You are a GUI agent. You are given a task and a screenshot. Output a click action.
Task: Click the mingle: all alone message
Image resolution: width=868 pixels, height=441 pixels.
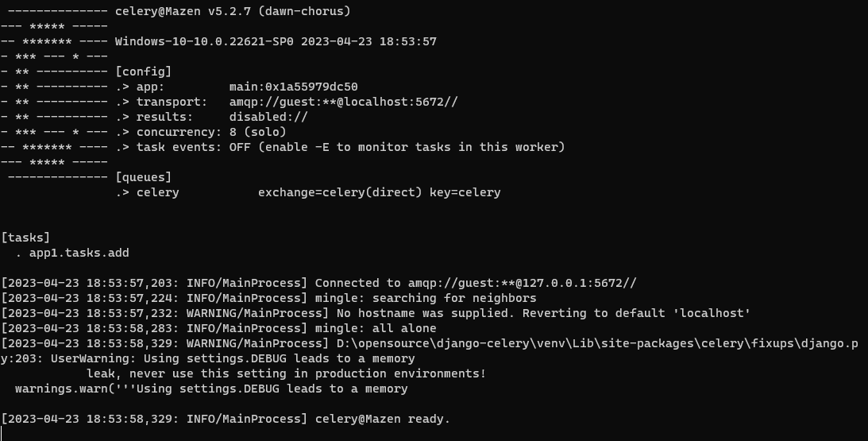coord(375,328)
